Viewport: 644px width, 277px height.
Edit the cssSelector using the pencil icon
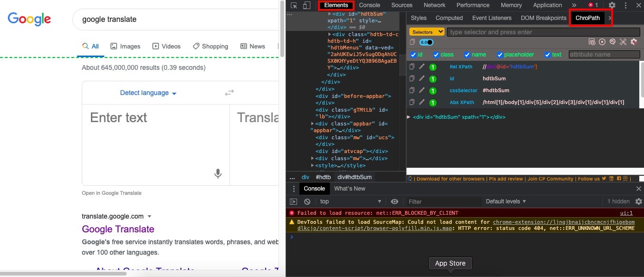(422, 90)
